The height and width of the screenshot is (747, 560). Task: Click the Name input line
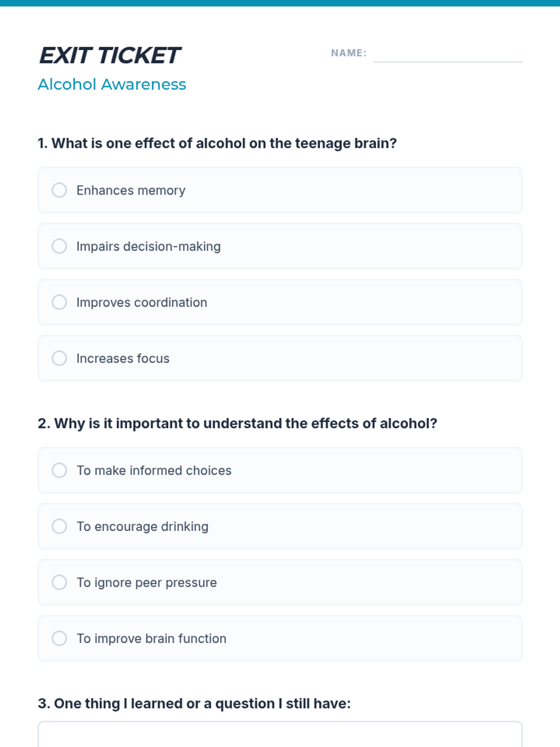(448, 54)
